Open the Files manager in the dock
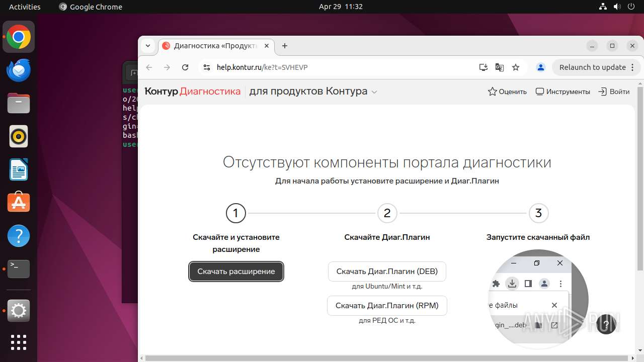 pyautogui.click(x=19, y=103)
